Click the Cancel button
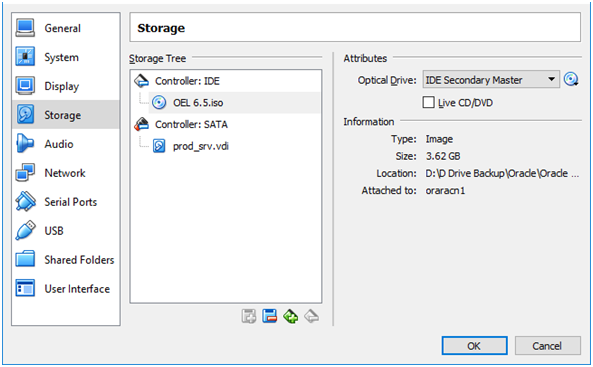This screenshot has width=593, height=367. (547, 345)
